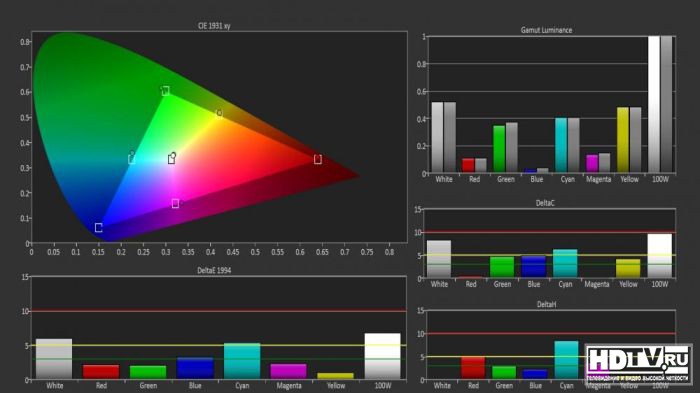
Task: Click the CIE 1931 xy chart title
Action: (x=214, y=26)
